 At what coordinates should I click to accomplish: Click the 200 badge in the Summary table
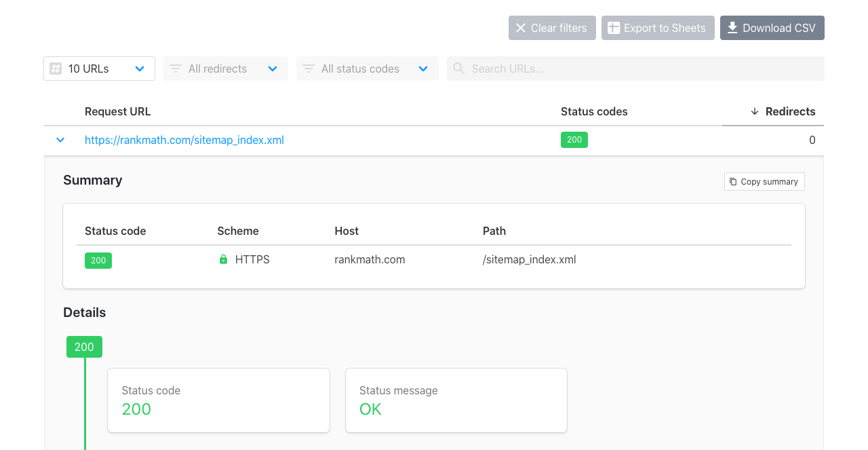click(98, 261)
